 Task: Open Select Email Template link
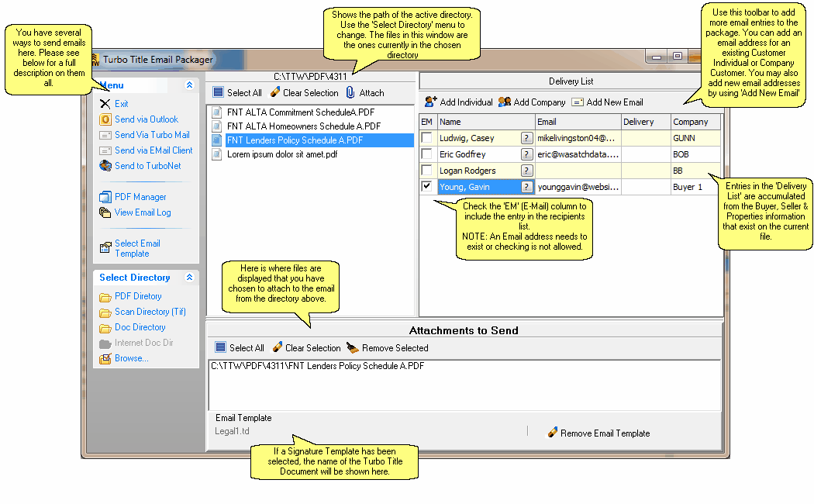pyautogui.click(x=137, y=248)
